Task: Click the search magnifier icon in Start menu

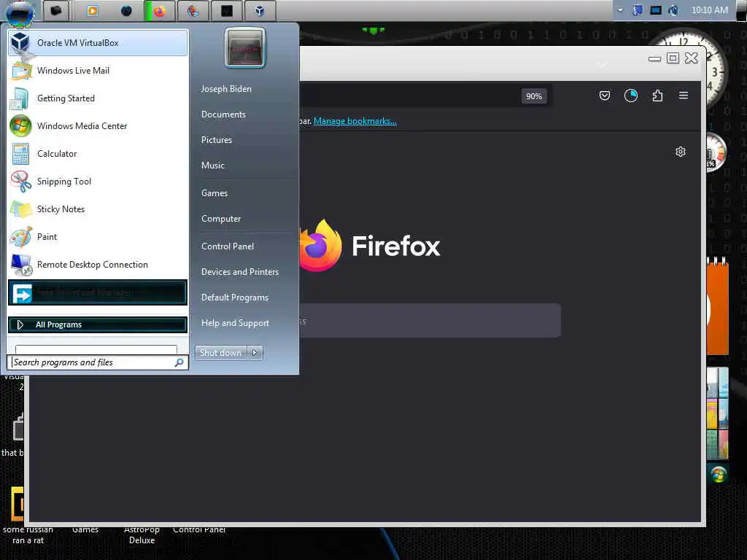Action: coord(179,362)
